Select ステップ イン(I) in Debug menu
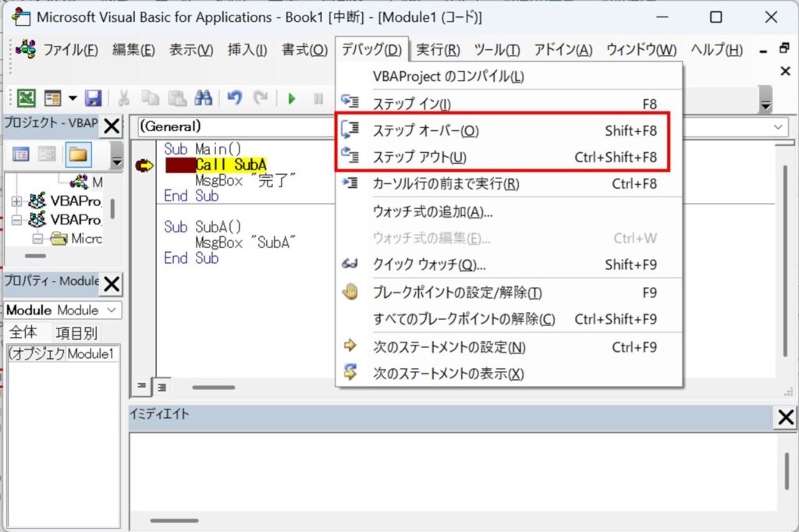This screenshot has width=799, height=532. click(509, 104)
